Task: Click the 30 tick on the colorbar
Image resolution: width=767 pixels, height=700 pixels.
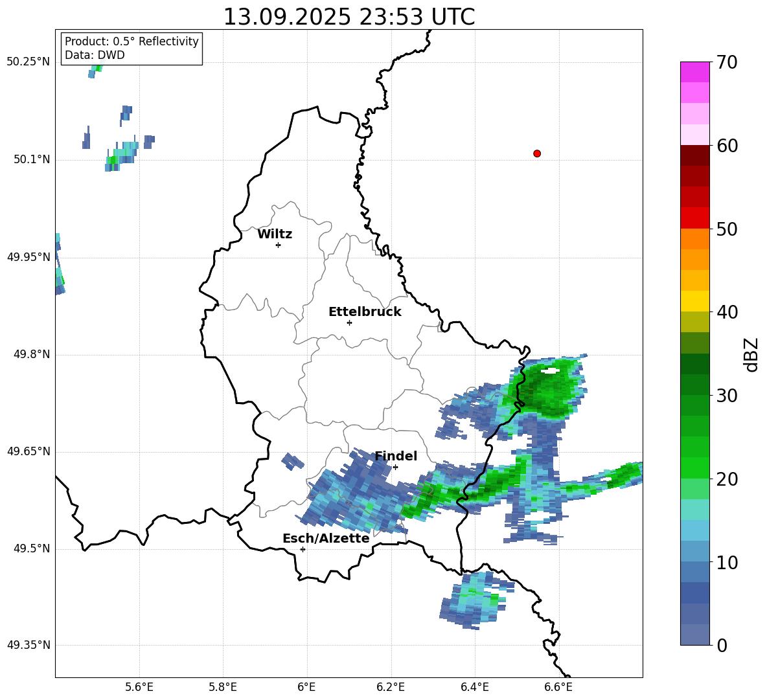Action: (727, 396)
